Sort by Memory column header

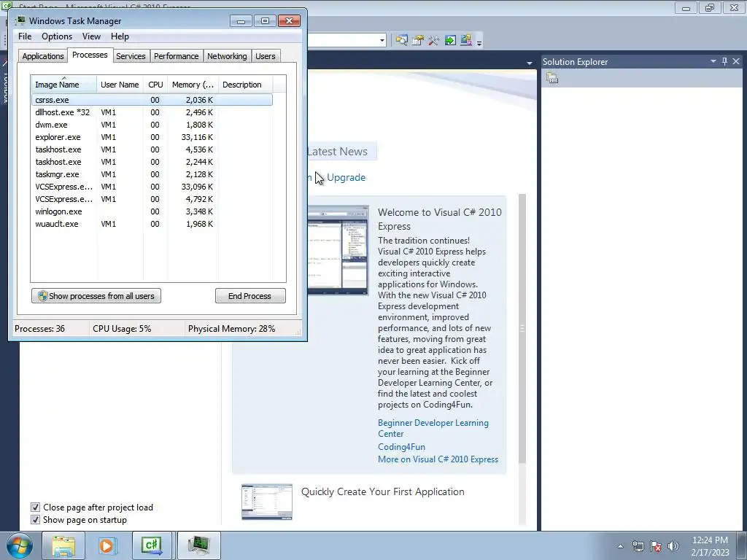pyautogui.click(x=193, y=84)
